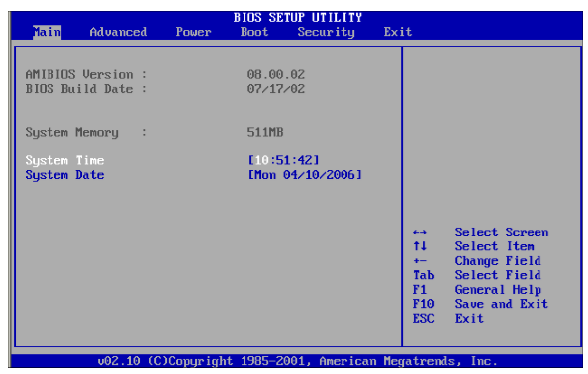Click the General Help text
Screen dimensions: 588x374
498,290
